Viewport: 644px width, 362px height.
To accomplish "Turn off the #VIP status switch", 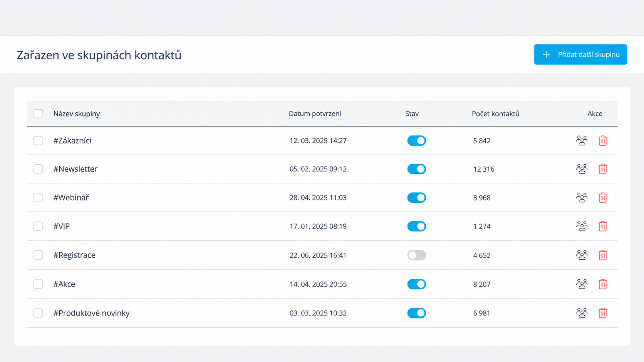I will click(416, 226).
